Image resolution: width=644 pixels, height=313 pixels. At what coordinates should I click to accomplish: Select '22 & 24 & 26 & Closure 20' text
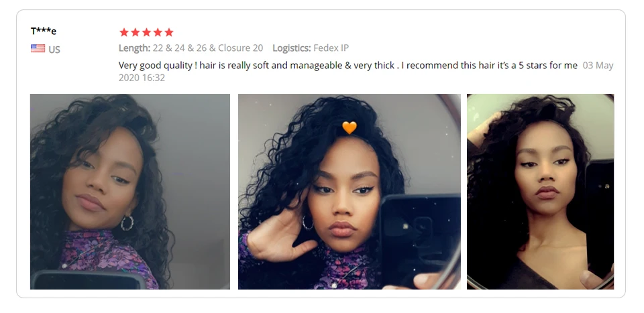point(208,48)
